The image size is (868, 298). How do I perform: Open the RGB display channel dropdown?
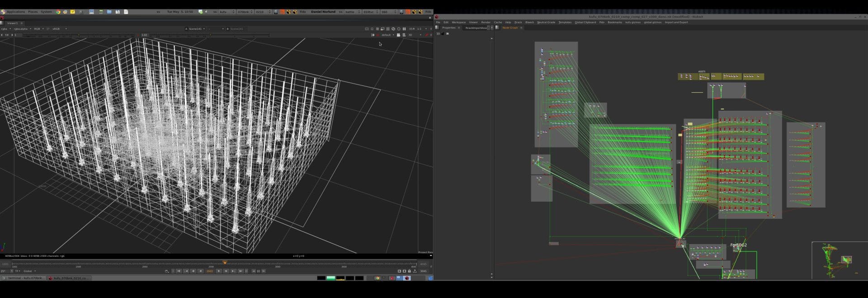39,28
